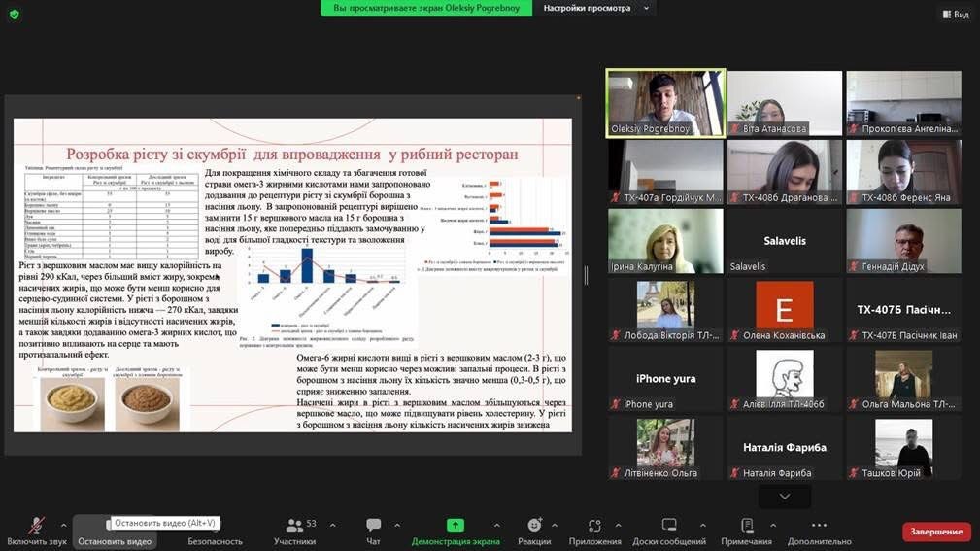The width and height of the screenshot is (980, 551).
Task: Select iPhone yura participant tile
Action: pos(665,378)
